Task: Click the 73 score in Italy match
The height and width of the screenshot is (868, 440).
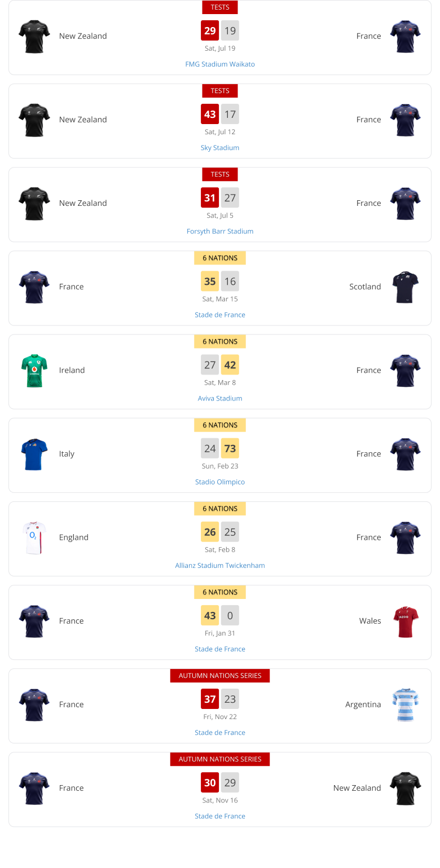Action: (x=230, y=448)
